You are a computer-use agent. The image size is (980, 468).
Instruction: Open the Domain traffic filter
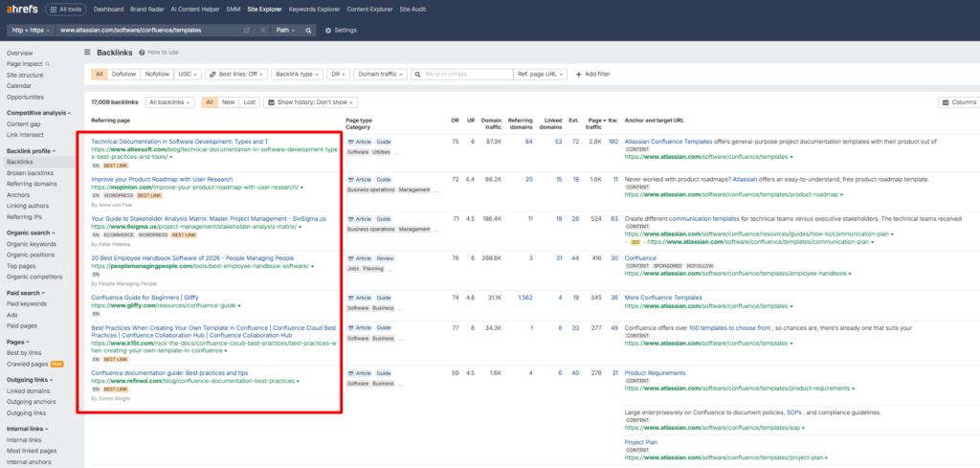pyautogui.click(x=380, y=74)
